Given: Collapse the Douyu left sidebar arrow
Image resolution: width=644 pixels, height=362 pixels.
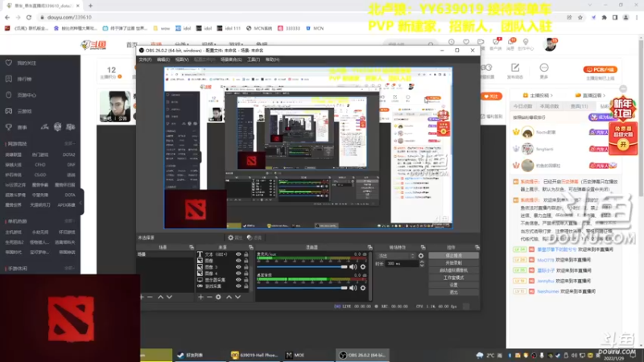Looking at the screenshot, I should (x=81, y=203).
